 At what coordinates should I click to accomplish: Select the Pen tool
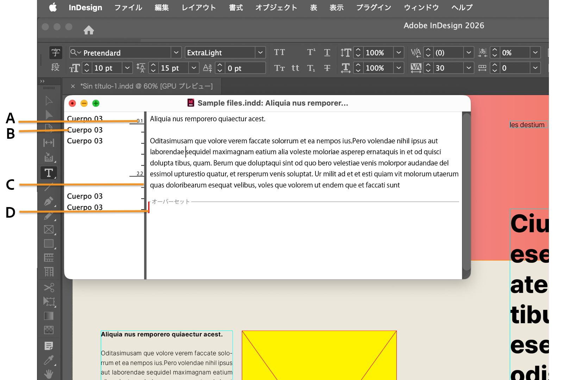(49, 201)
